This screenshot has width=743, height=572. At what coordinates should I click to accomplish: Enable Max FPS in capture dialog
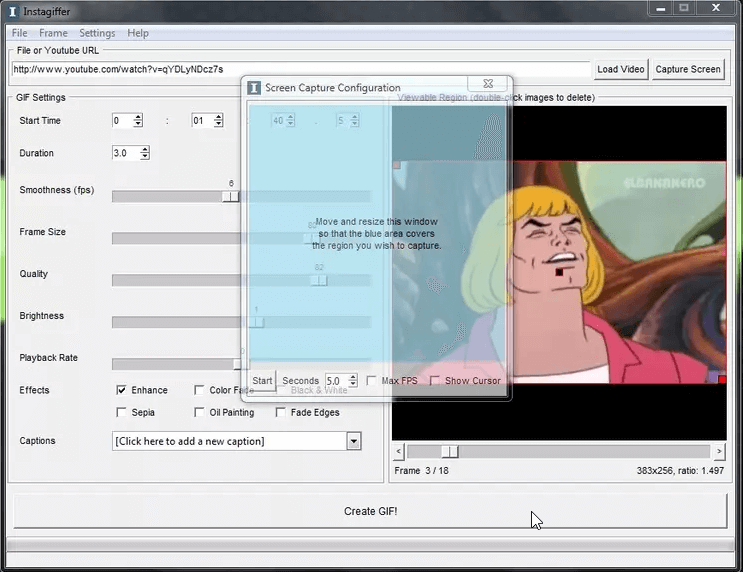[372, 381]
